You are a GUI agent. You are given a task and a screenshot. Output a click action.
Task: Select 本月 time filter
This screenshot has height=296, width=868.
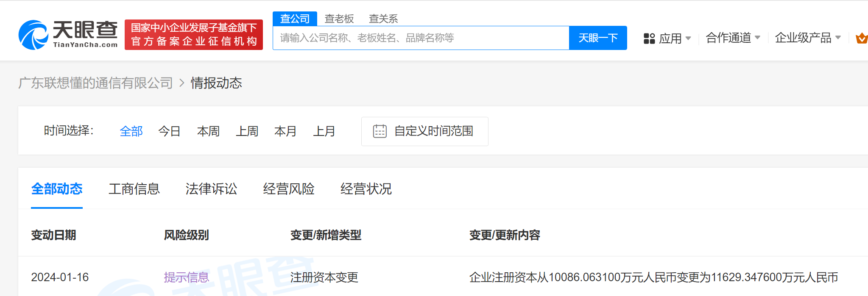(285, 131)
